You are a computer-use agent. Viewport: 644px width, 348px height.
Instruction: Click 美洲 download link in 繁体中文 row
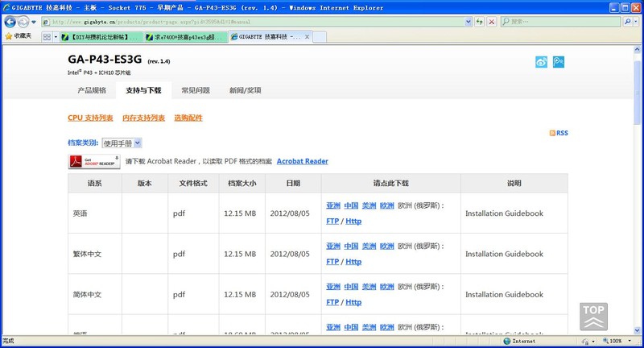tap(369, 246)
